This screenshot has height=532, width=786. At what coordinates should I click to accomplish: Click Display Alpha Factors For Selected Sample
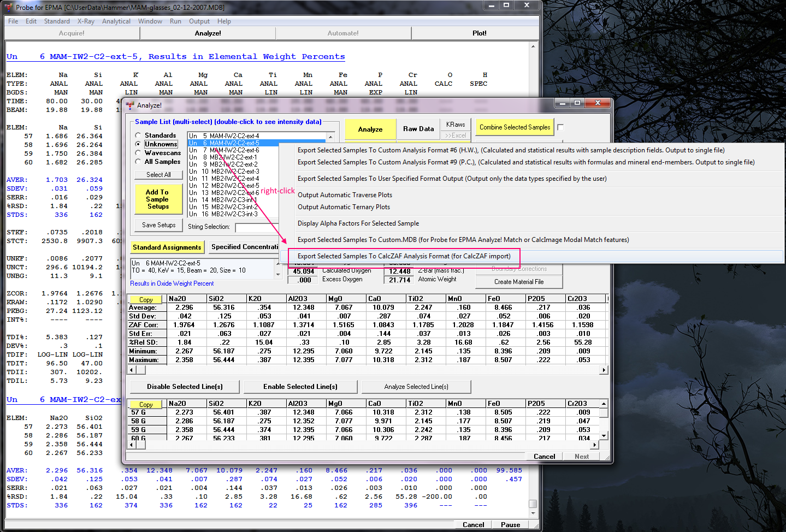(358, 223)
